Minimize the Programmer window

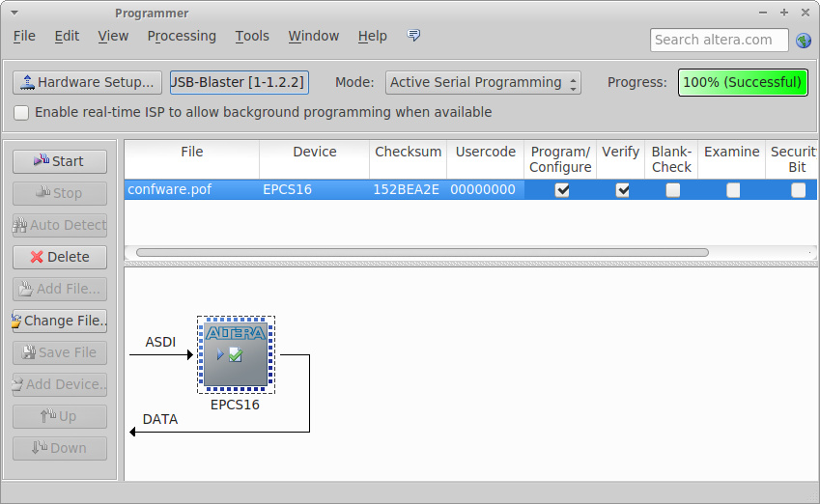pos(763,13)
